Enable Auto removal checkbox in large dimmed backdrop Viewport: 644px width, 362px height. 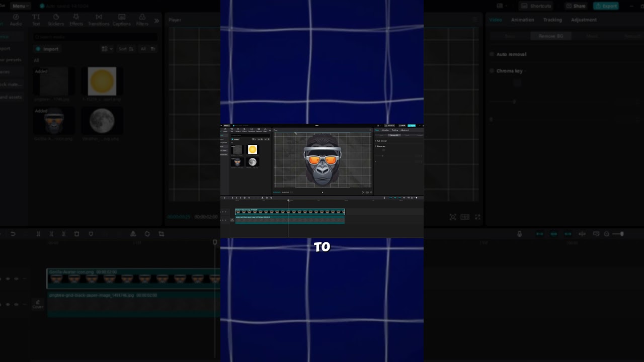pyautogui.click(x=492, y=54)
